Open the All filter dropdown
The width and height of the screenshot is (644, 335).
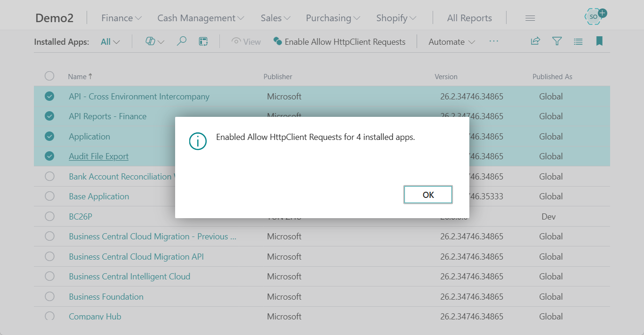109,41
